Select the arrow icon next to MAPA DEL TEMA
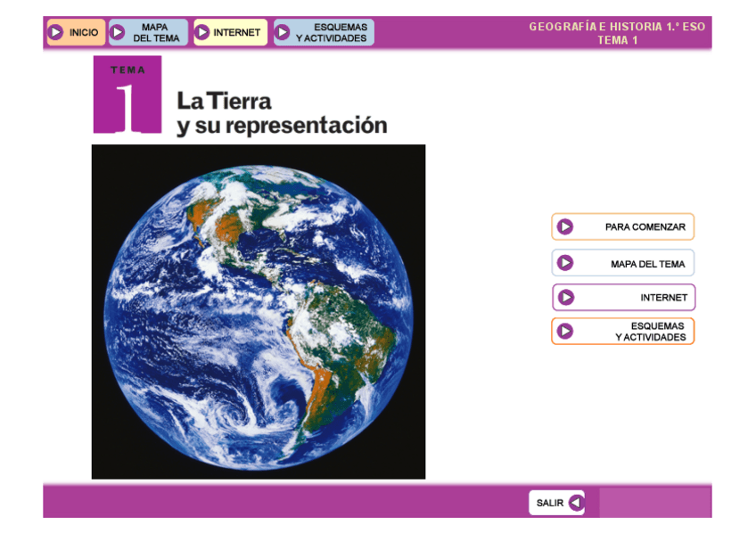 point(118,31)
